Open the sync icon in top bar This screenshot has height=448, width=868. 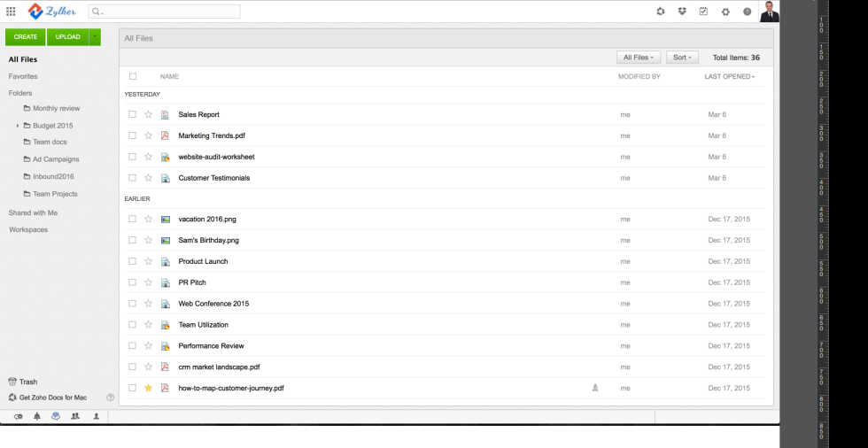point(661,11)
